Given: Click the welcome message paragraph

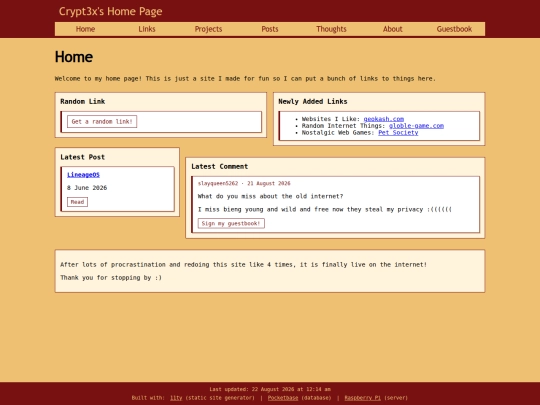Looking at the screenshot, I should click(245, 79).
